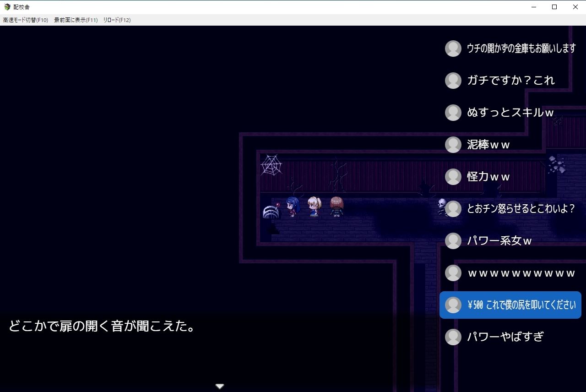Click the blue-haired girl character sprite
Viewport: 586px width, 392px height.
coord(292,207)
